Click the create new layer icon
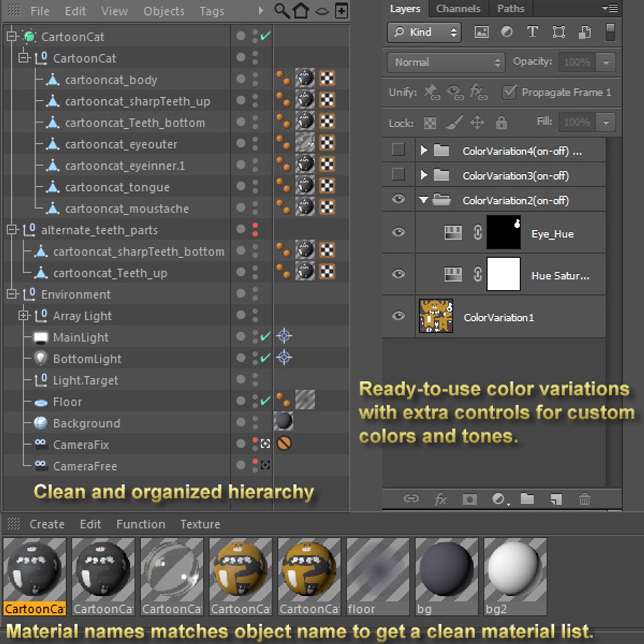 [556, 499]
